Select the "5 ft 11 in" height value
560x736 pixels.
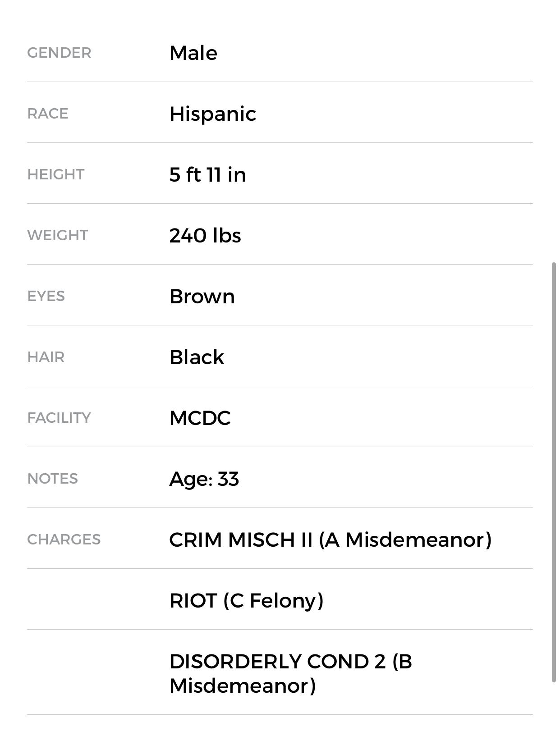click(x=208, y=174)
